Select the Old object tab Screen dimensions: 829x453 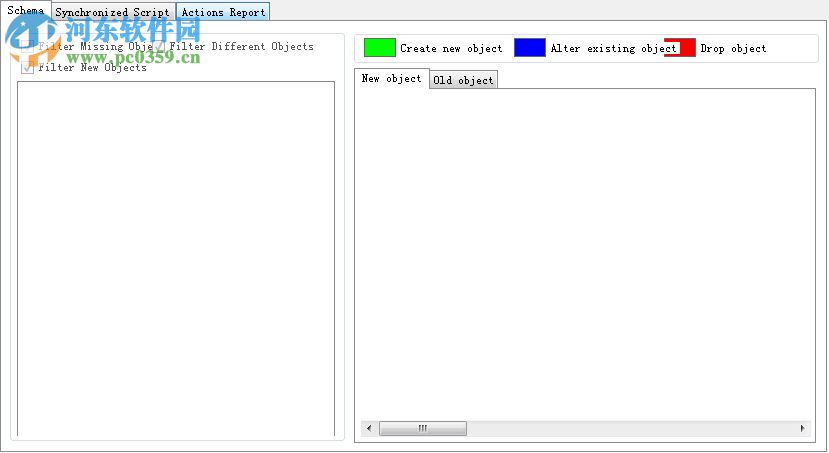[x=463, y=80]
